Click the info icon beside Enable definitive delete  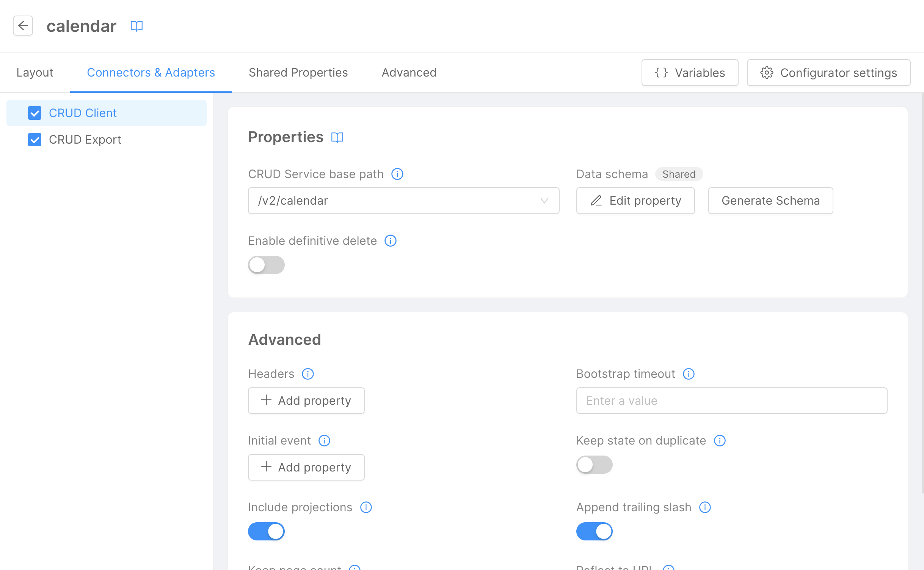pyautogui.click(x=390, y=241)
